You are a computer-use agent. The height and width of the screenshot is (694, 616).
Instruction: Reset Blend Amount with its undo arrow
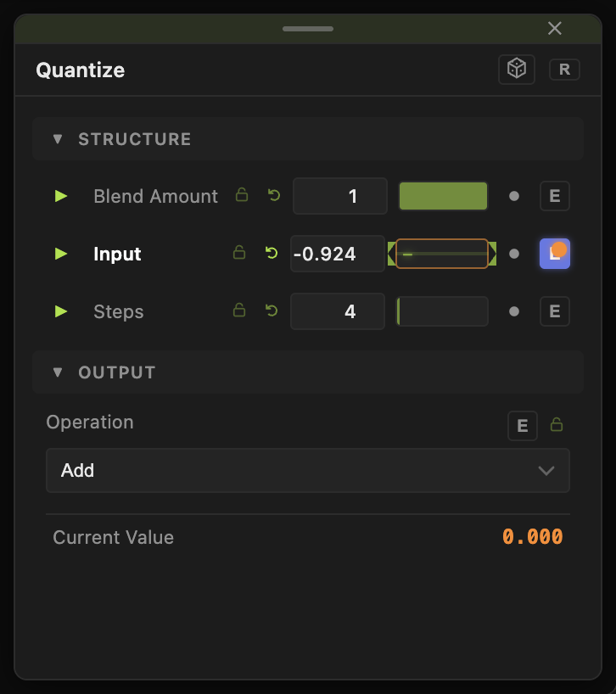click(x=274, y=195)
